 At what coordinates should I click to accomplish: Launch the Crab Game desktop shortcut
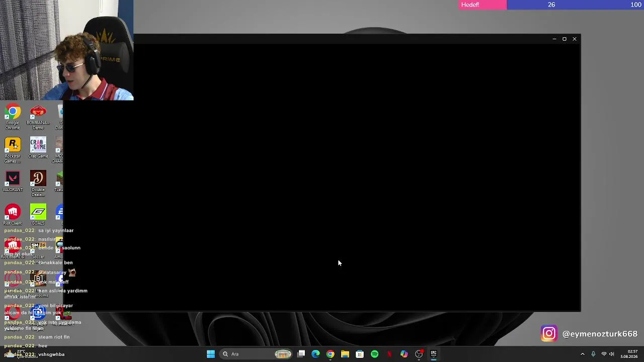click(x=38, y=148)
